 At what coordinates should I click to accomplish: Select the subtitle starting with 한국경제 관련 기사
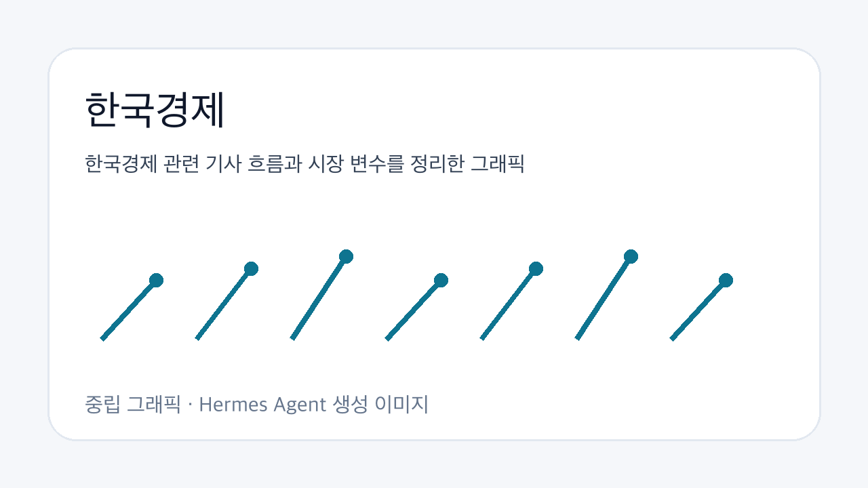pos(305,164)
